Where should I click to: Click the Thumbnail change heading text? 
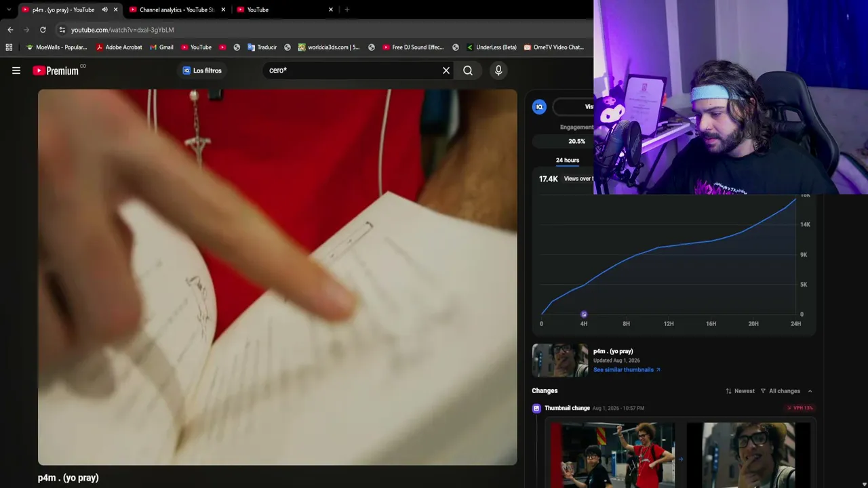(x=567, y=408)
